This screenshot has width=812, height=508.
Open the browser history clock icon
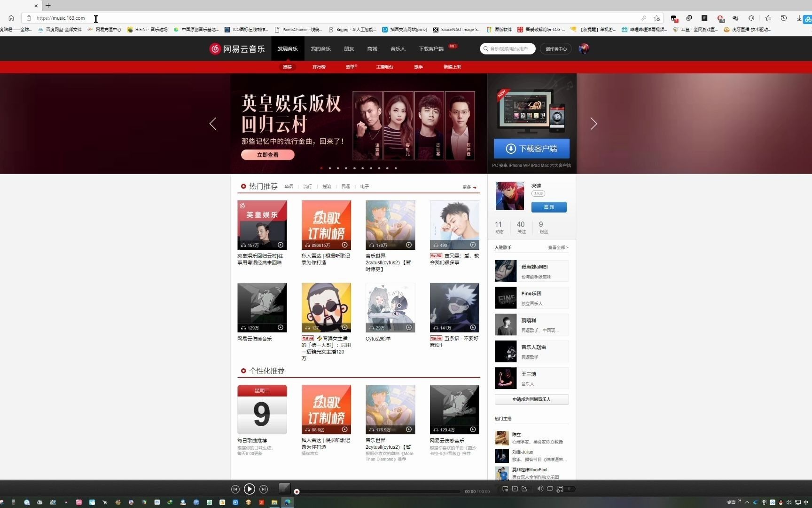pos(783,18)
